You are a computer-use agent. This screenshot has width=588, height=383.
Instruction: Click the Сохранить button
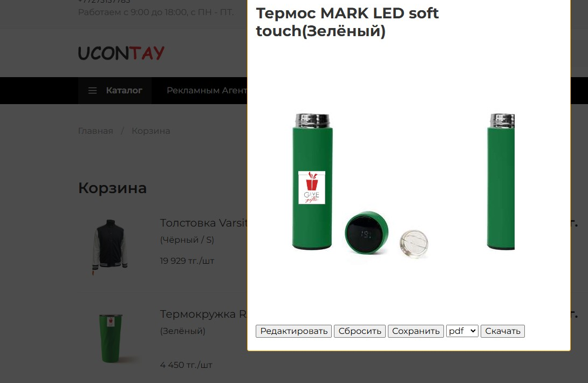415,331
